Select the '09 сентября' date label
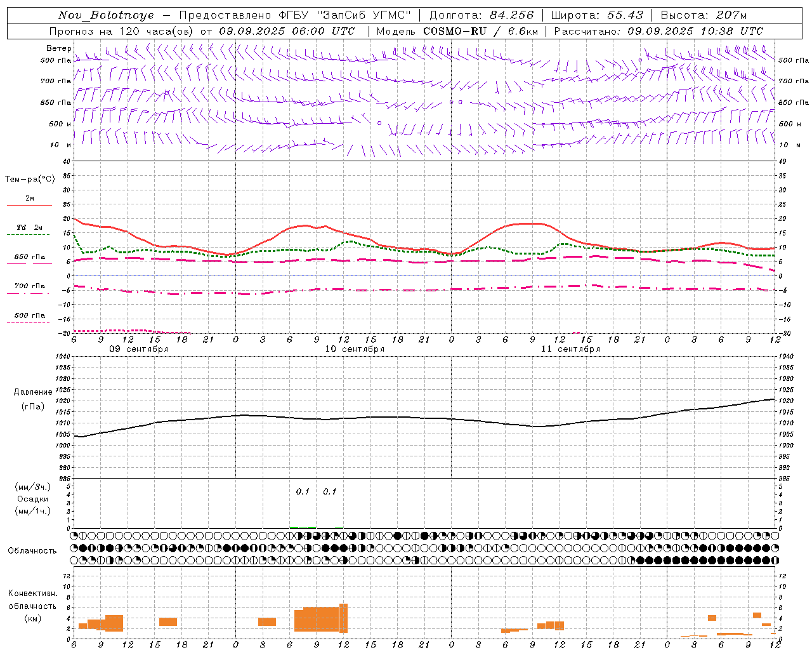Screen dimensions: 812x650 (x=138, y=349)
